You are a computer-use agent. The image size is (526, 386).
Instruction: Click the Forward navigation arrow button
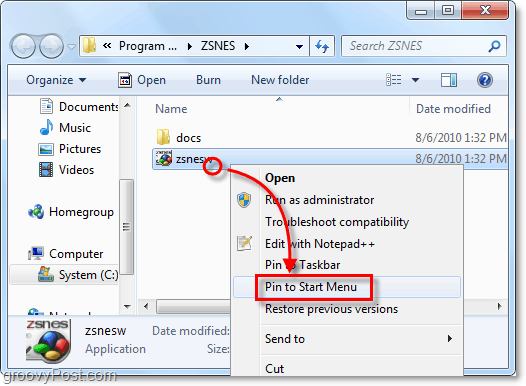[51, 46]
